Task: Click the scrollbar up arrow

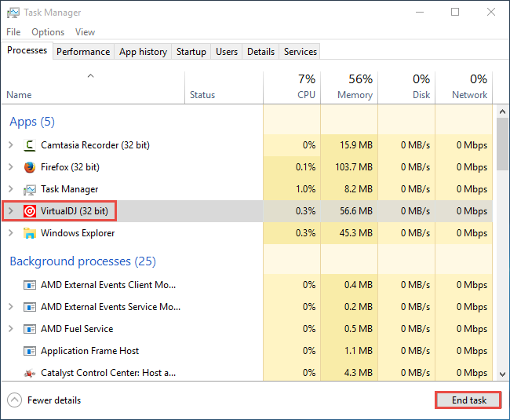Action: [502, 111]
